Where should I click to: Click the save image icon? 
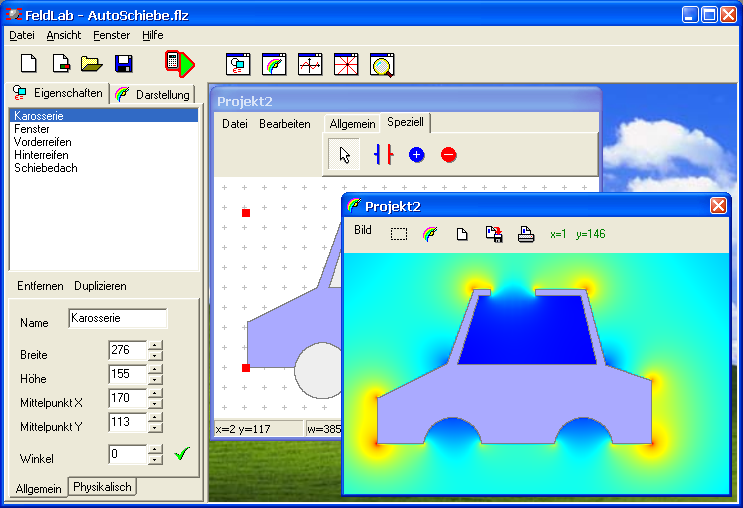(494, 234)
